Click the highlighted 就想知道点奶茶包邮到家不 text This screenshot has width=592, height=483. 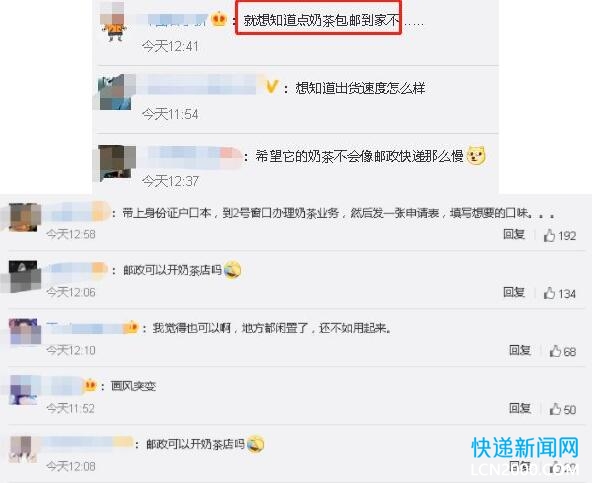(321, 20)
